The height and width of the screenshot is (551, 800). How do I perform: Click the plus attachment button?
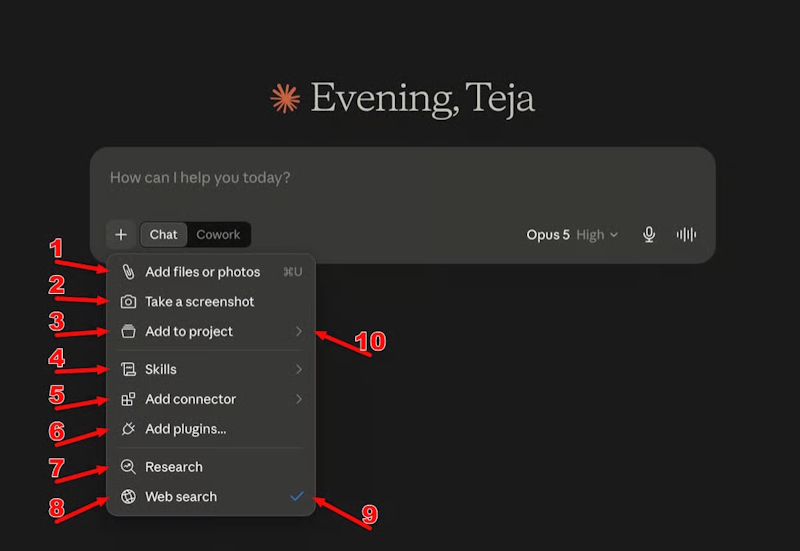pos(121,235)
